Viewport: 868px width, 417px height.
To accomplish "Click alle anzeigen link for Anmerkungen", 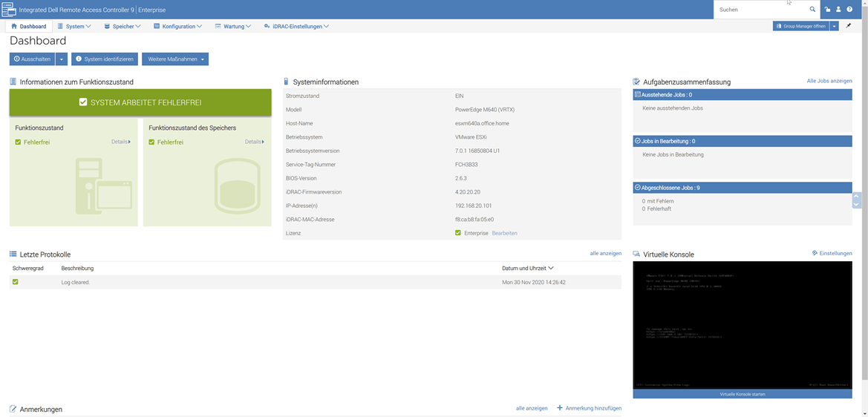I will tap(532, 407).
